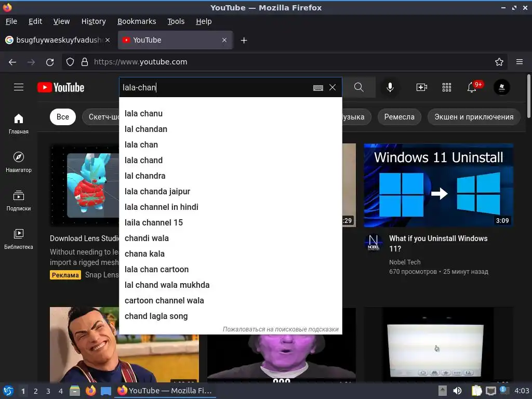Click Пожаловаться на поисковые подсказки link

pos(281,329)
